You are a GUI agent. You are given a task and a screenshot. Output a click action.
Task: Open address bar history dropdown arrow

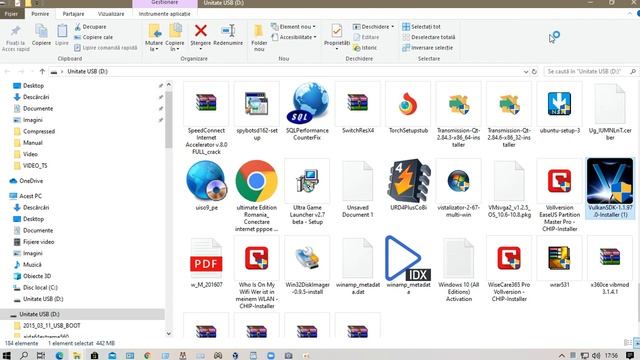pyautogui.click(x=526, y=71)
